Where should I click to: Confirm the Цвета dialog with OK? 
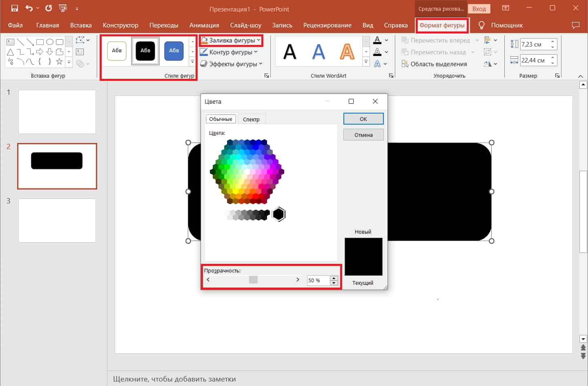click(x=363, y=119)
